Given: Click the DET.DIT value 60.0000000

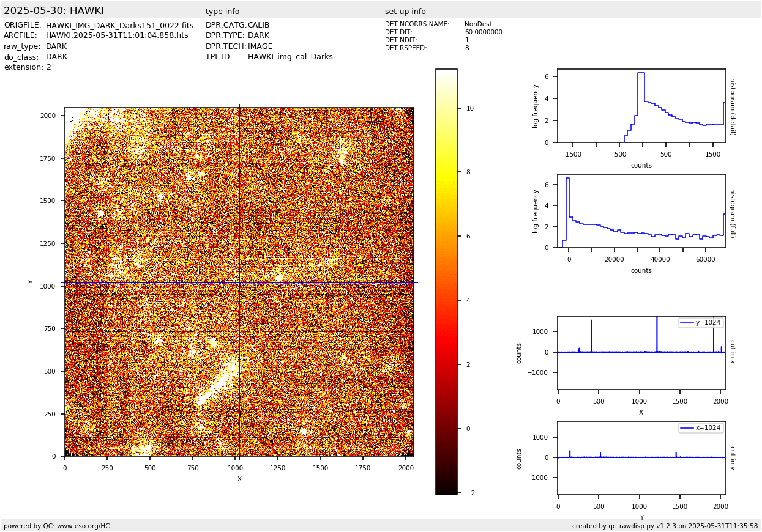Looking at the screenshot, I should (x=483, y=32).
